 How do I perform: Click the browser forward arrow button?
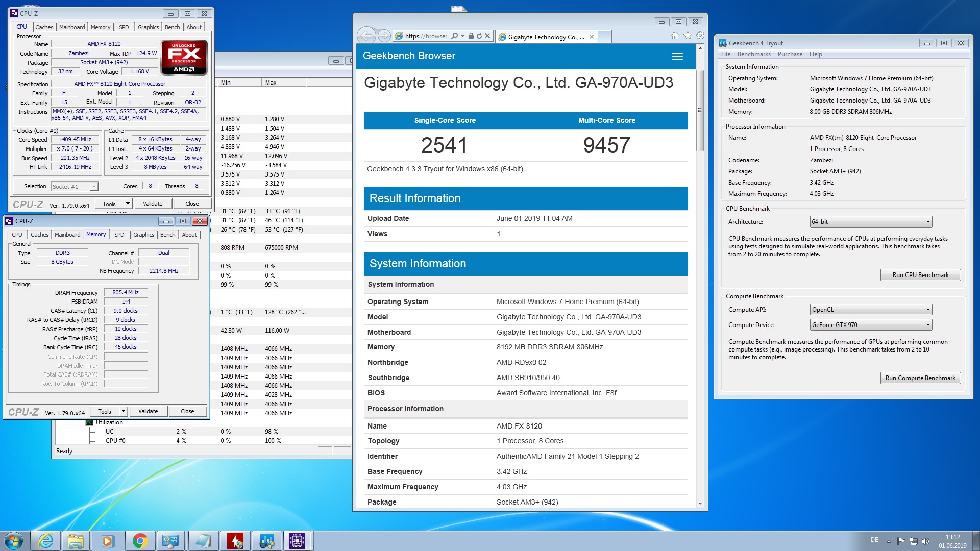[384, 36]
